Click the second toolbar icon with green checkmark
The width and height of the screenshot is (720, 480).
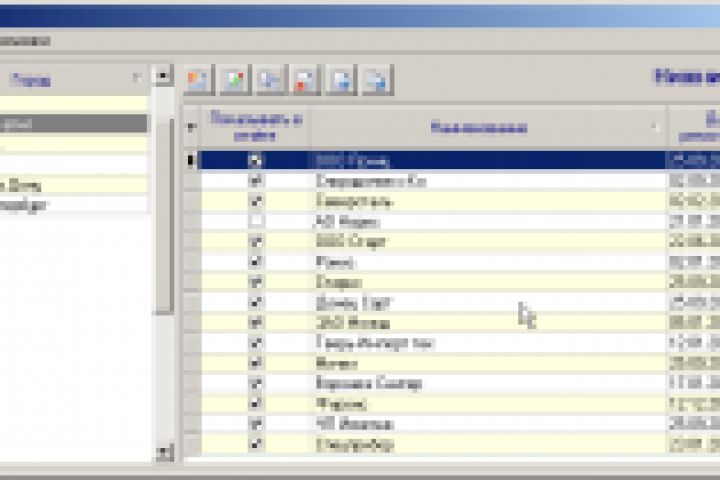[x=235, y=80]
